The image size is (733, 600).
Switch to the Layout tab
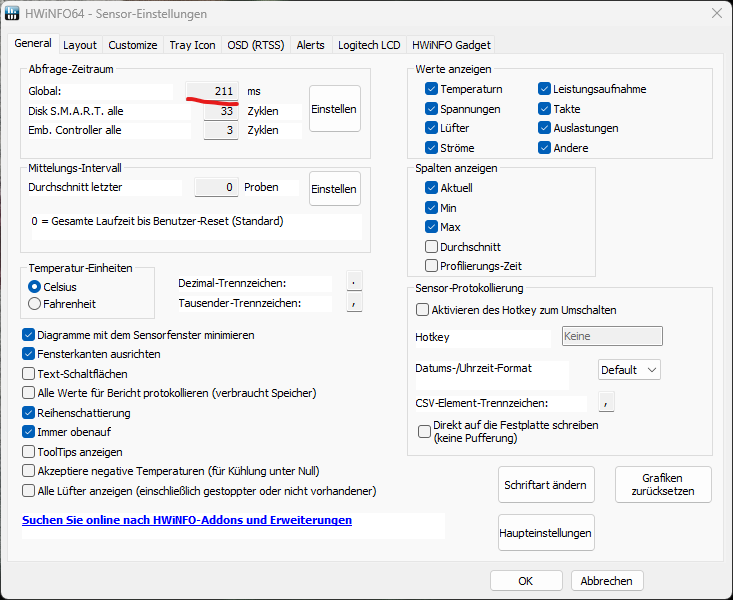click(x=80, y=45)
